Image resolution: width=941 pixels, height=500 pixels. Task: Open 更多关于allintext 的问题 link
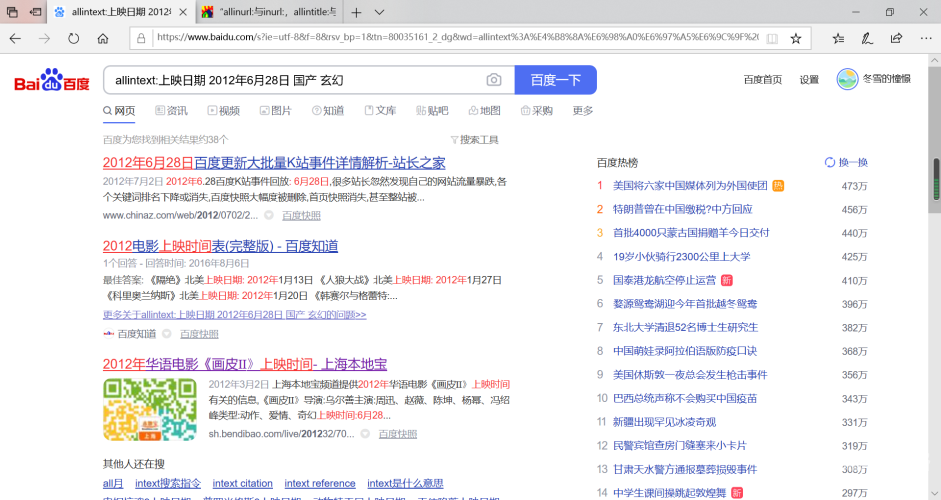pyautogui.click(x=234, y=315)
